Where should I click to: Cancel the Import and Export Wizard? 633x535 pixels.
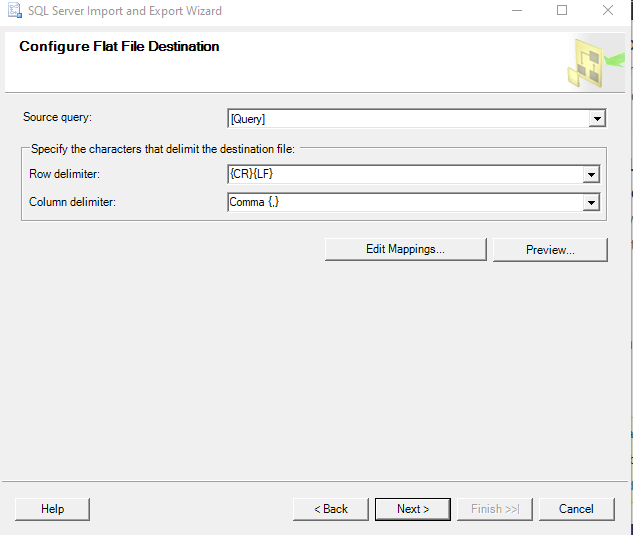click(x=576, y=509)
